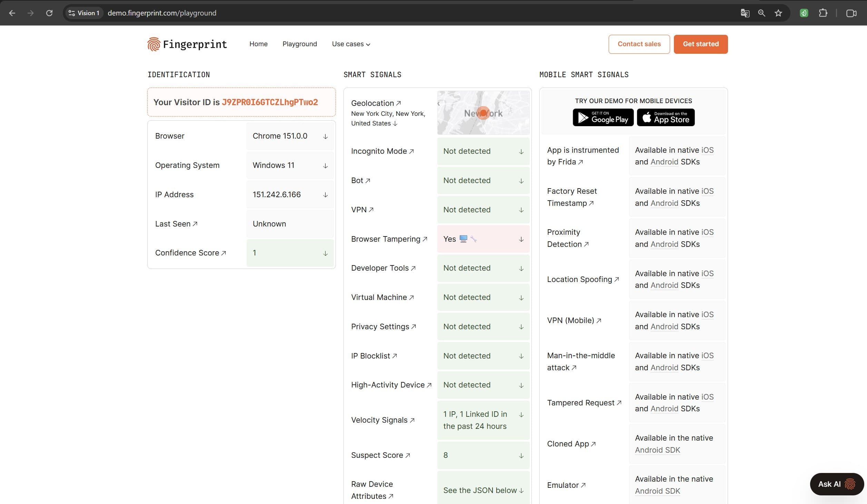Expand the VPN Not detected arrow

pyautogui.click(x=521, y=210)
